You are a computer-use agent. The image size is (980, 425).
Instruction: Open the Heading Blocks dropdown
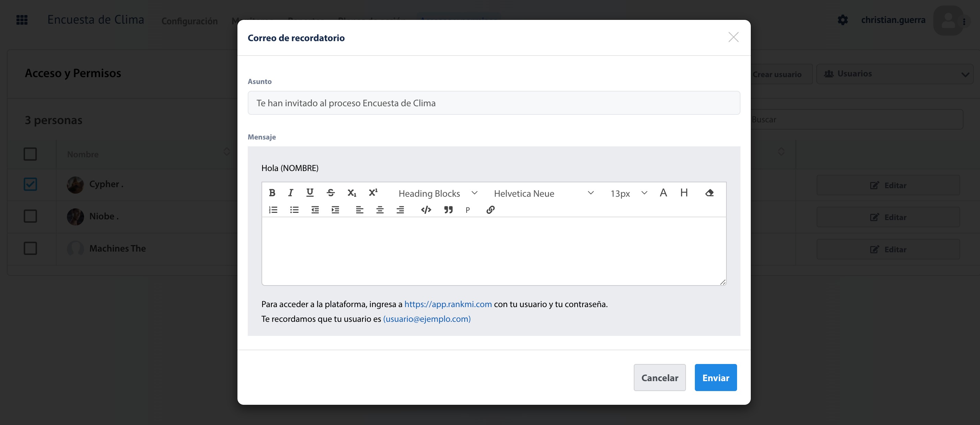pos(438,193)
